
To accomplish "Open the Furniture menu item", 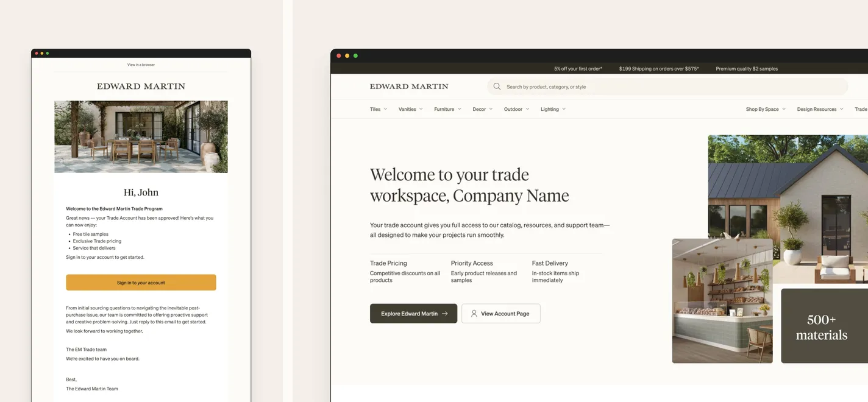I will 444,109.
